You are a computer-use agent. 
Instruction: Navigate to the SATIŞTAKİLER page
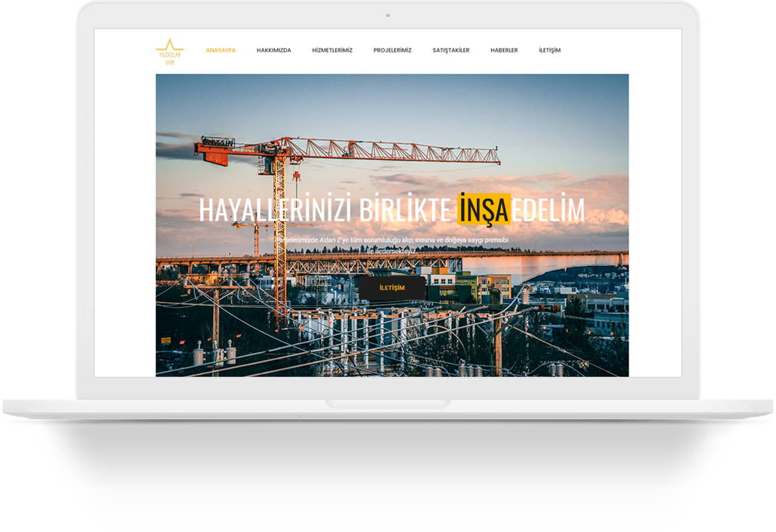[450, 50]
